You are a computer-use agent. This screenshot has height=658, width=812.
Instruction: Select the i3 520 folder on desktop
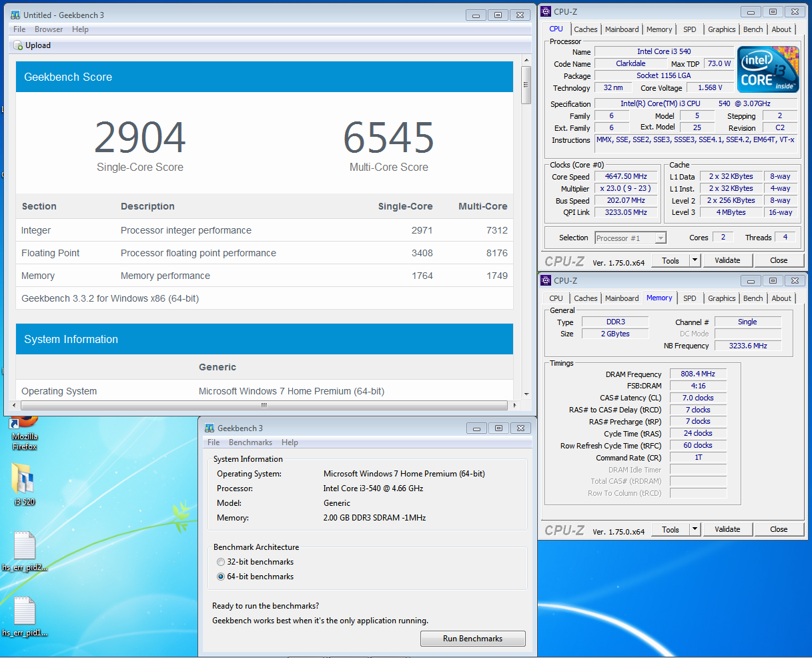pyautogui.click(x=24, y=483)
